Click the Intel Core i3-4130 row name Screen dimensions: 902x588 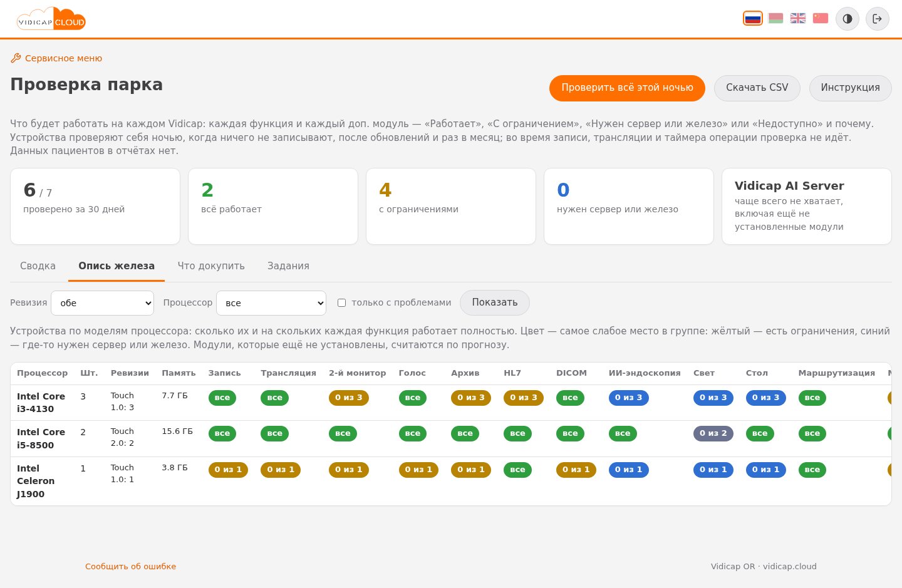point(41,403)
